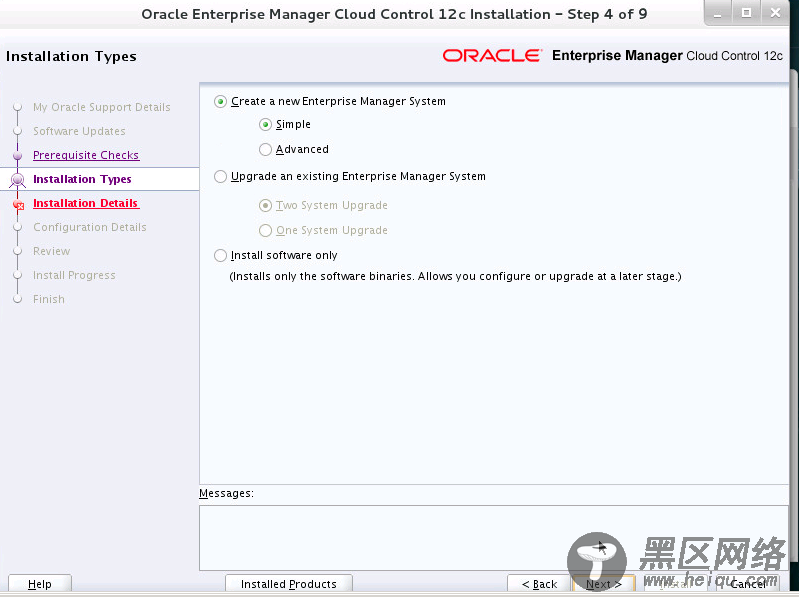This screenshot has height=597, width=799.
Task: Go to Installation Details step link
Action: click(x=86, y=203)
